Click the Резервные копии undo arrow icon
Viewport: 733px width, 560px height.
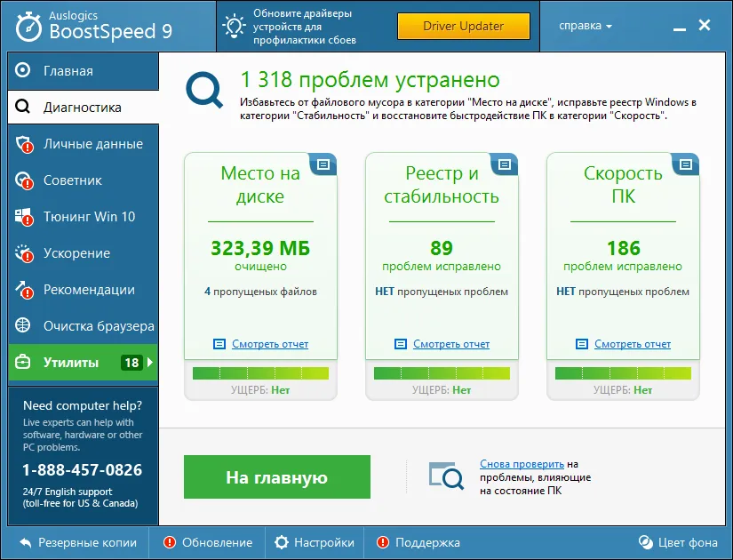[26, 543]
